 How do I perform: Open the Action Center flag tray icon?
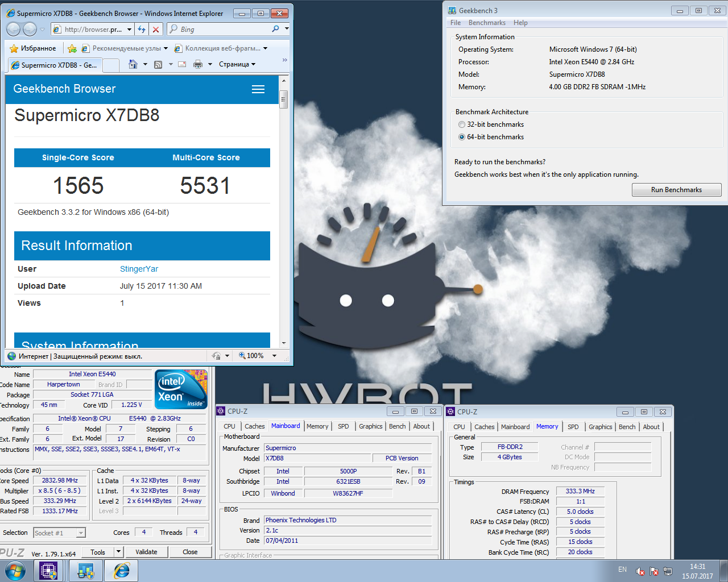654,571
